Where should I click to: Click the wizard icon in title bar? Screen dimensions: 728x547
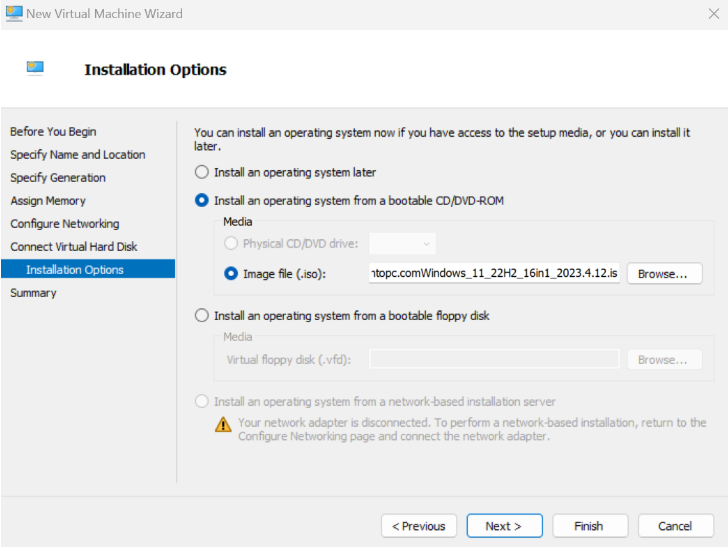click(14, 13)
